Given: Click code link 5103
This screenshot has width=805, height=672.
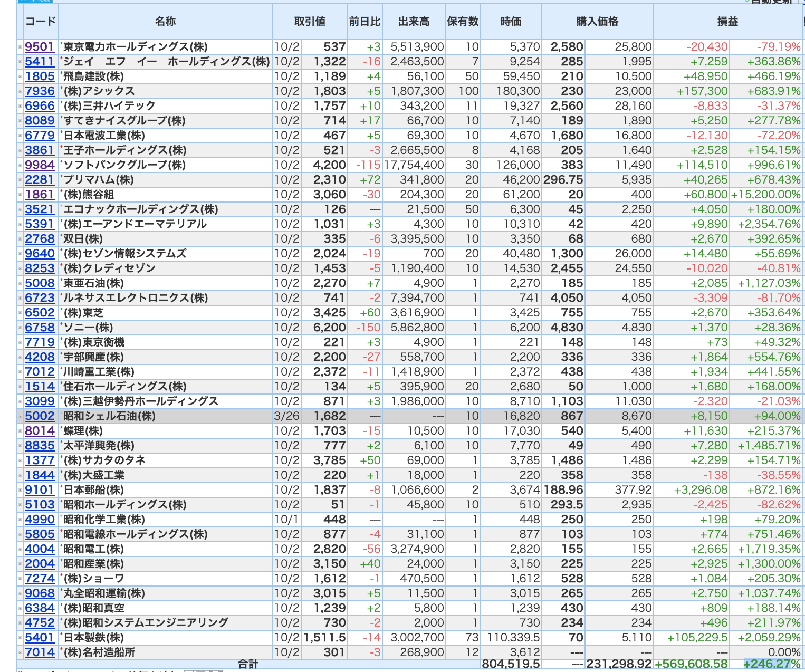Looking at the screenshot, I should 40,505.
